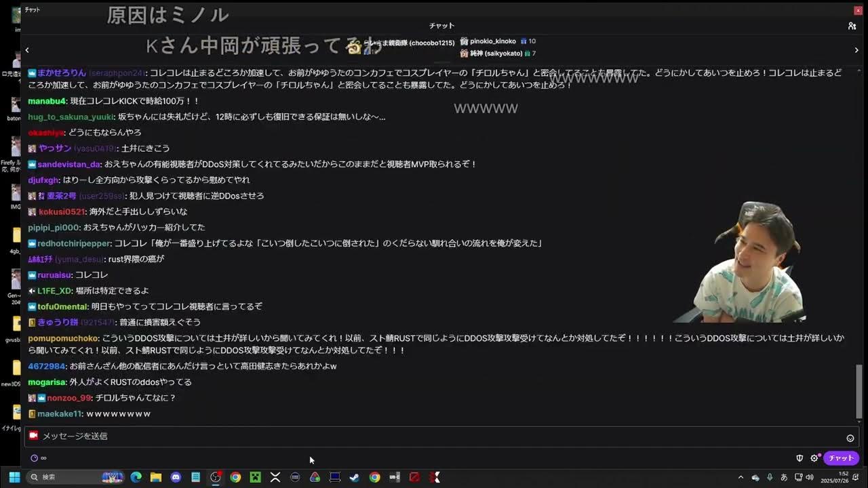
Task: Toggle the Japanese IME あ indicator
Action: point(784,477)
